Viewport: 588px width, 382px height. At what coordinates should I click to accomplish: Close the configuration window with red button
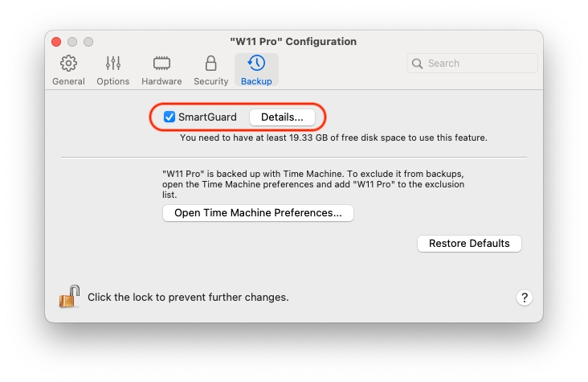coord(56,42)
